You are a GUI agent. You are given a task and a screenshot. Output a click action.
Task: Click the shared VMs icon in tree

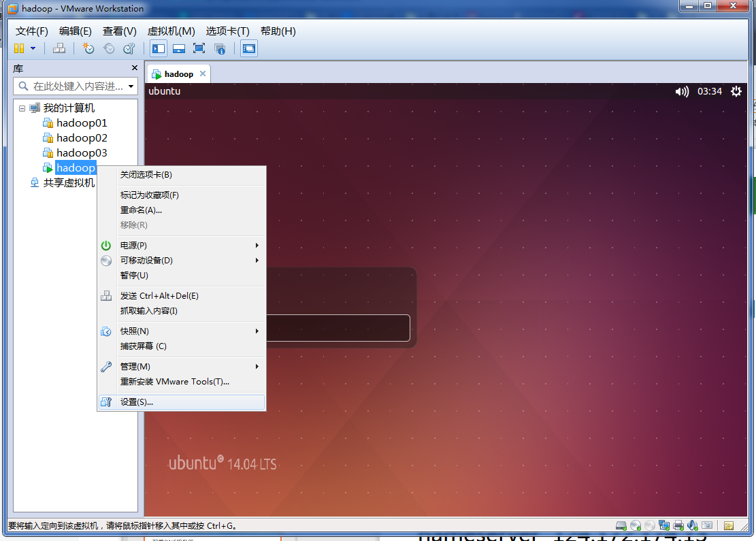click(x=35, y=183)
